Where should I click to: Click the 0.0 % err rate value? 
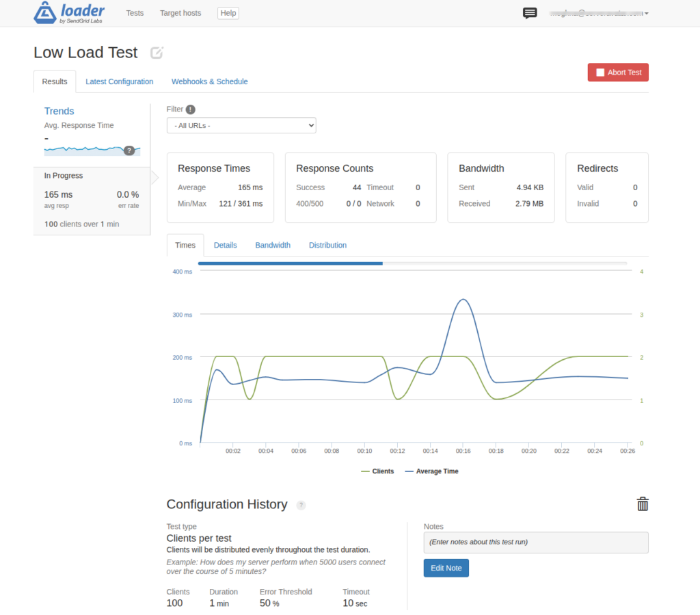tap(128, 195)
